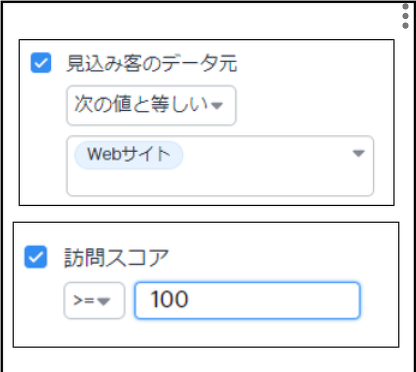The height and width of the screenshot is (372, 416).
Task: Expand the data source values list arrow
Action: pos(358,153)
